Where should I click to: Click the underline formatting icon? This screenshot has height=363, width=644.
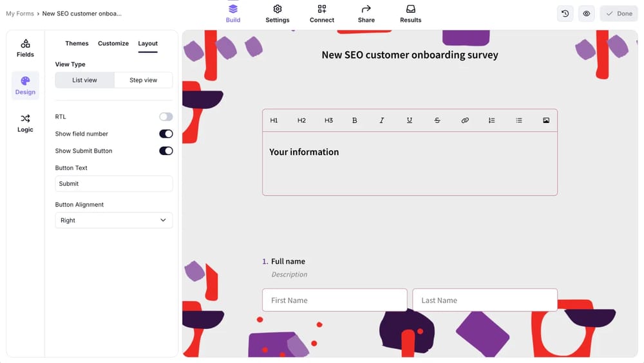click(410, 120)
